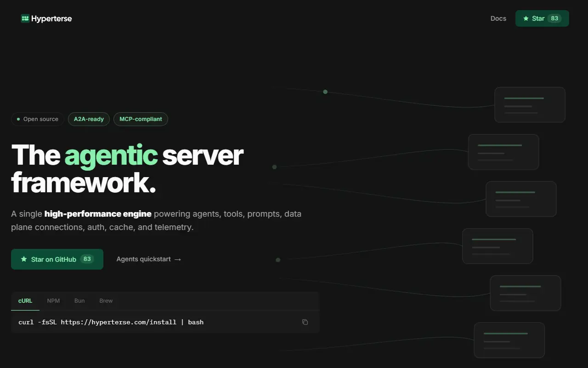Click the high-performance engine bold text
This screenshot has width=588, height=368.
(x=98, y=214)
